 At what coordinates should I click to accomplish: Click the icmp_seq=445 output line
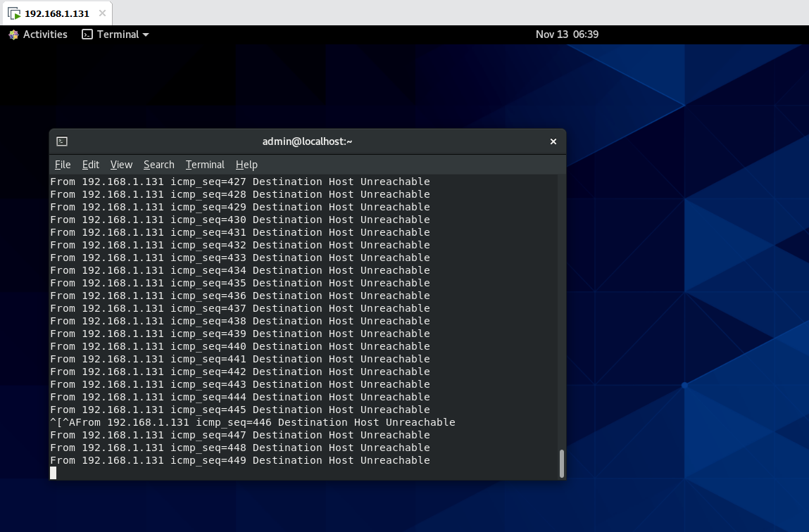(240, 410)
